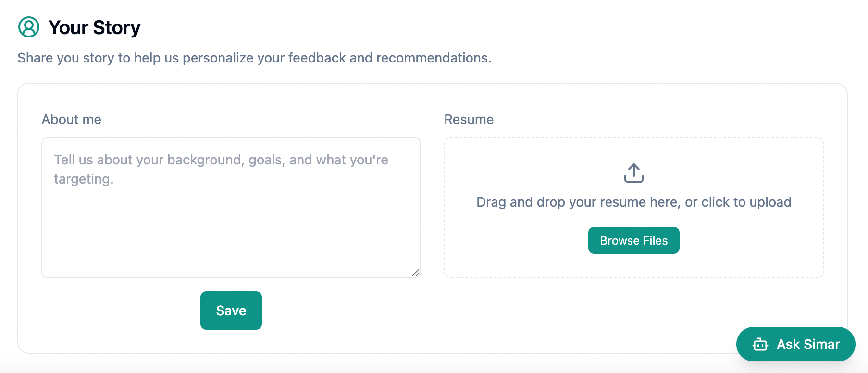Click the user profile icon beside Your Story
The image size is (868, 373).
tap(29, 27)
